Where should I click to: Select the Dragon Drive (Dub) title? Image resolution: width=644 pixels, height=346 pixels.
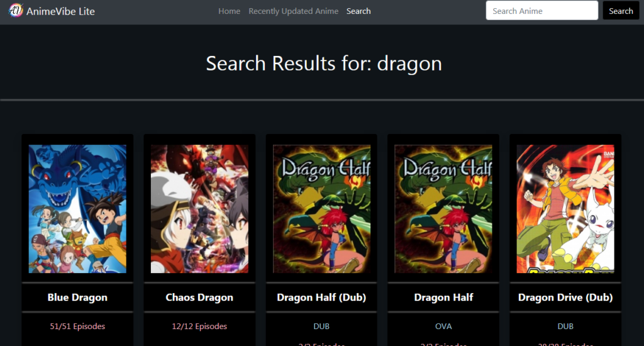(565, 297)
